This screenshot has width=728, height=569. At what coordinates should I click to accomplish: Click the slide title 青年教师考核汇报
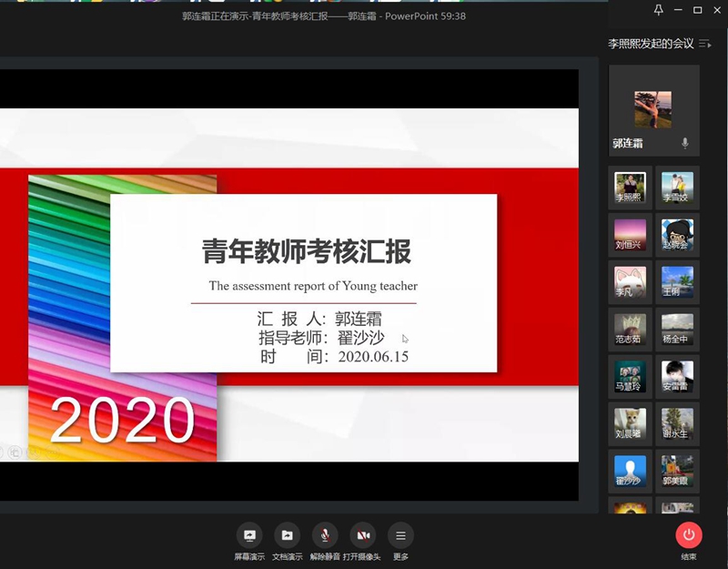click(306, 251)
